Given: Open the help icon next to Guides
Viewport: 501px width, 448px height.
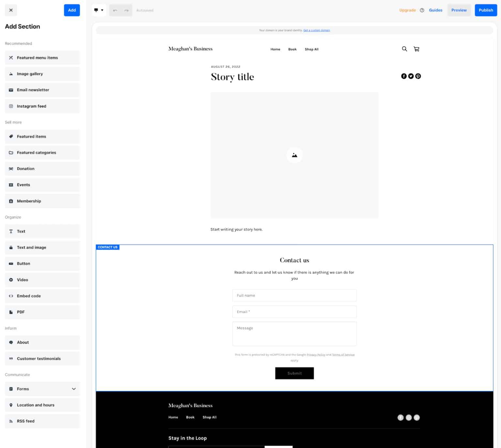Looking at the screenshot, I should (x=422, y=10).
